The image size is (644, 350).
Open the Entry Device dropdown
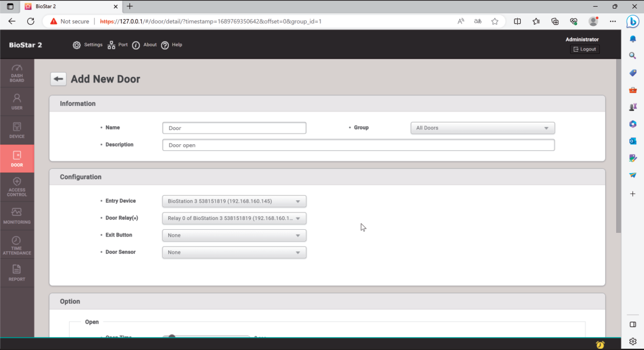pyautogui.click(x=234, y=201)
